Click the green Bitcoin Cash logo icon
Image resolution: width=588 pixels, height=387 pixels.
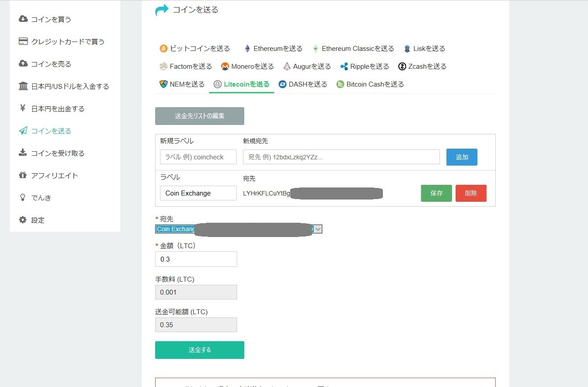[340, 84]
